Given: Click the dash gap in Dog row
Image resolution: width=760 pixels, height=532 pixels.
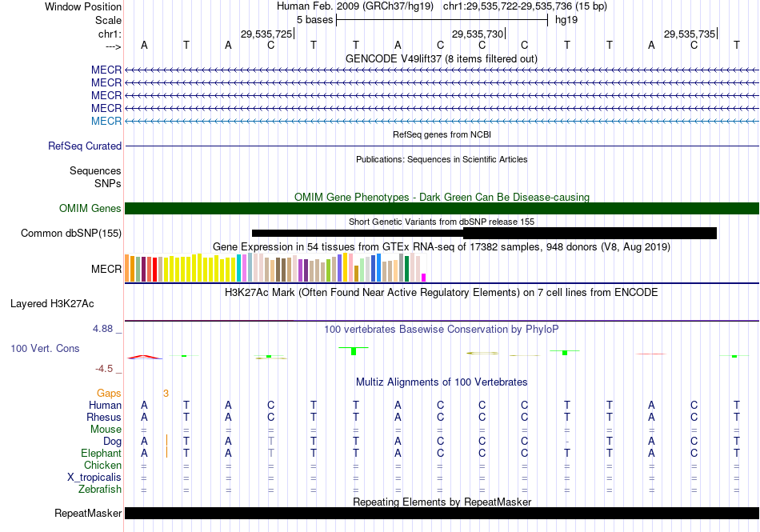Looking at the screenshot, I should pos(566,442).
